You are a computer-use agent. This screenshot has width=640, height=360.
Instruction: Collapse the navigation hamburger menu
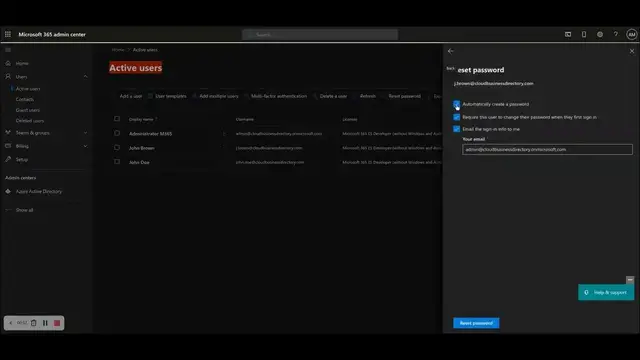(x=8, y=50)
